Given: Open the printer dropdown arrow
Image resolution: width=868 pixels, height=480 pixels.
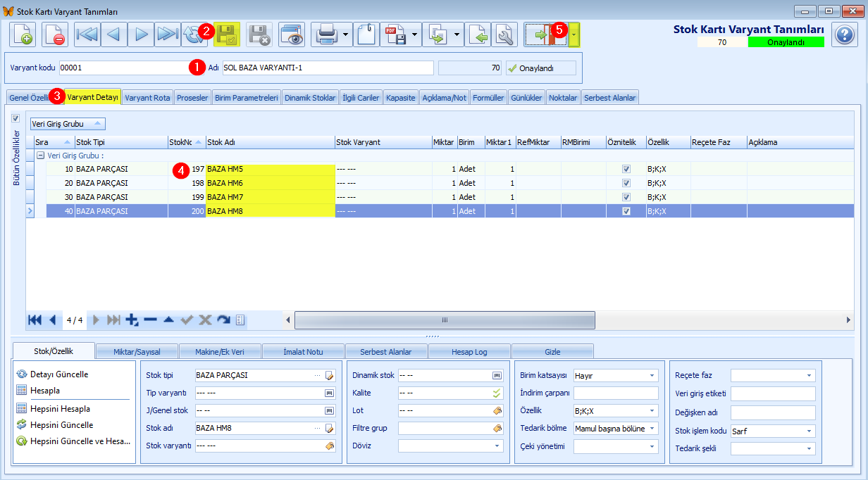Looking at the screenshot, I should click(345, 34).
